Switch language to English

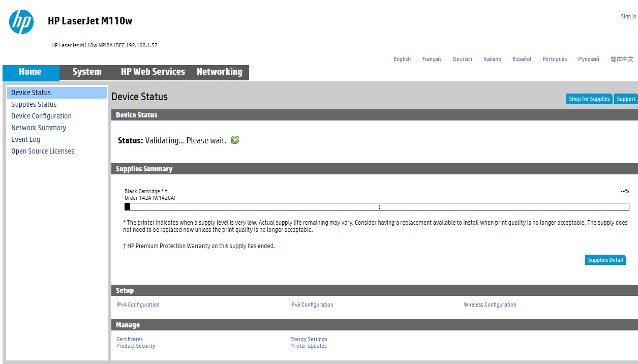[402, 59]
